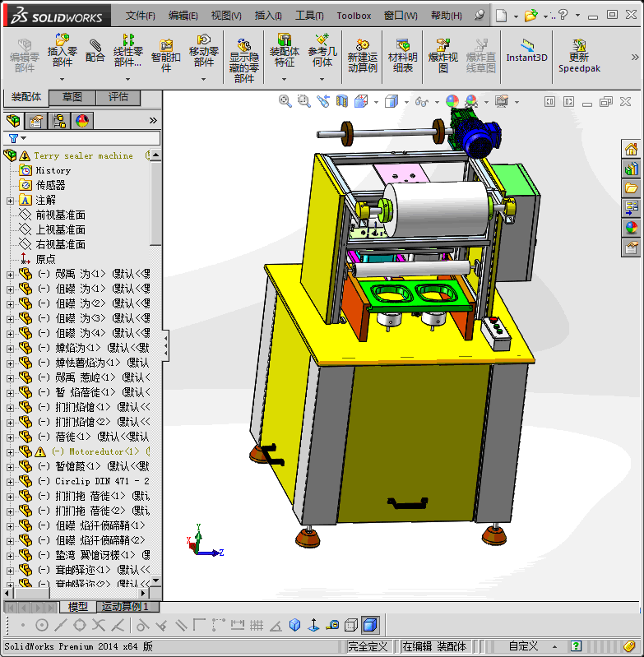Open PropertyManager tab icon
Screen dimensions: 644x657
[36, 121]
